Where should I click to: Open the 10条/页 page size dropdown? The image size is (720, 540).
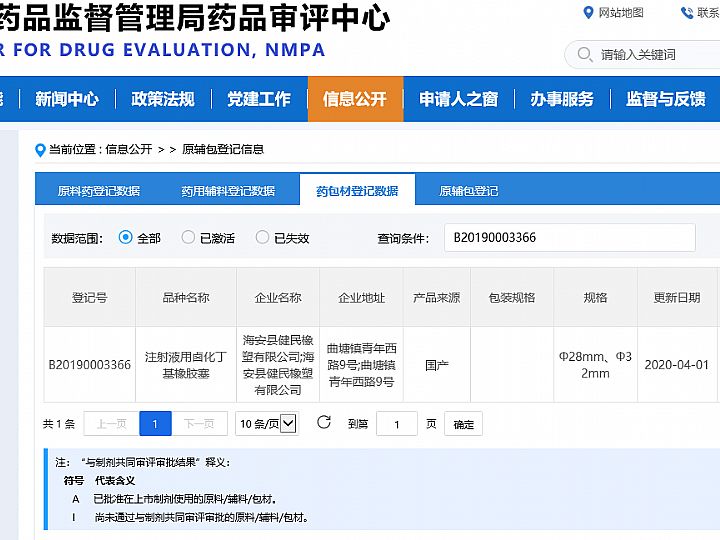[x=267, y=424]
